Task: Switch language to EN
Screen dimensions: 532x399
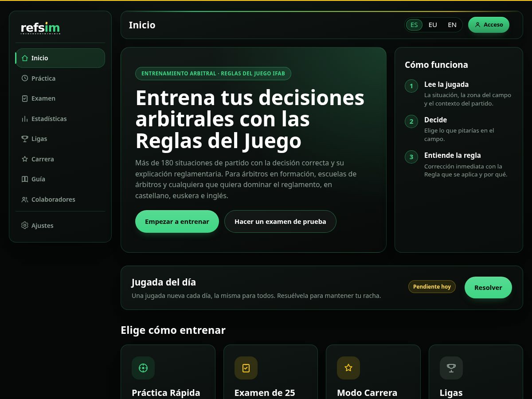Action: [452, 25]
